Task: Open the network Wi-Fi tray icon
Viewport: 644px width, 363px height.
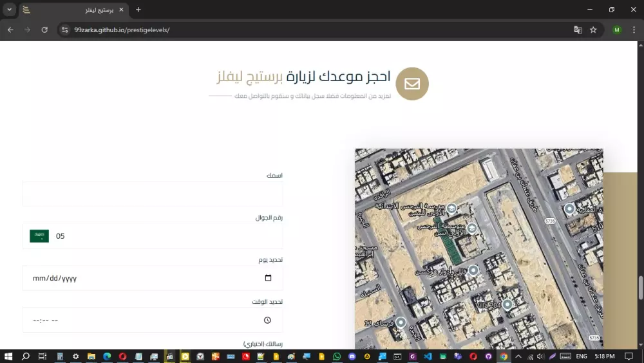Action: coord(530,357)
